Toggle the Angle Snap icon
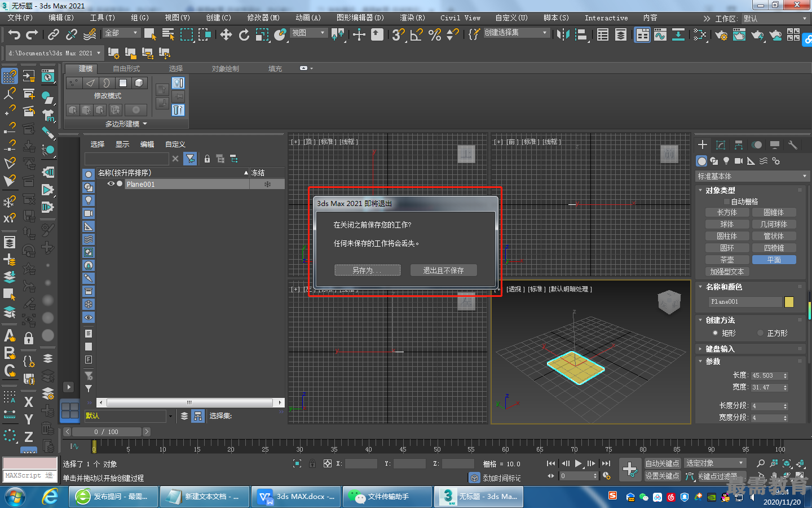This screenshot has height=508, width=812. coord(417,35)
